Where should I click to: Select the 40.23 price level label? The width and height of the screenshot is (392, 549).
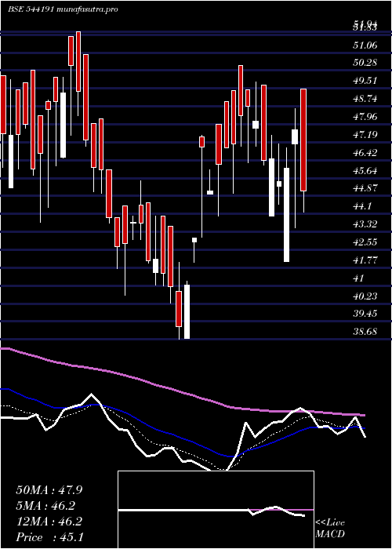365,296
